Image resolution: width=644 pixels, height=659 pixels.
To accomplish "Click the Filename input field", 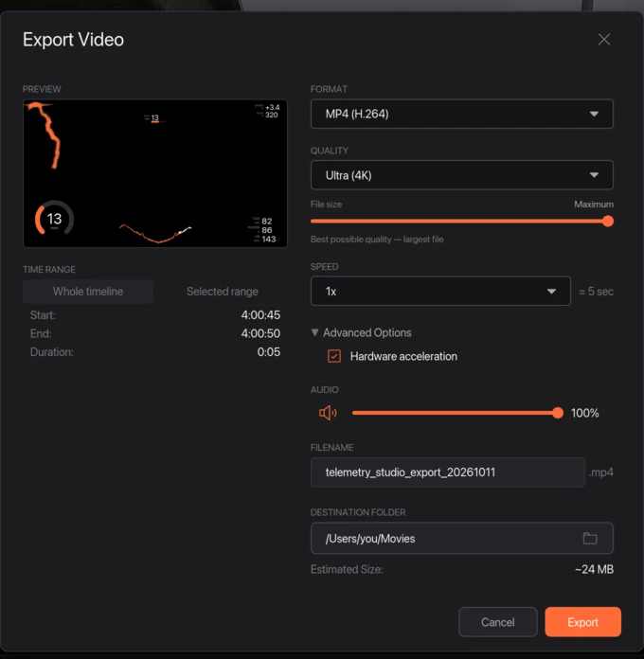I will [x=447, y=472].
